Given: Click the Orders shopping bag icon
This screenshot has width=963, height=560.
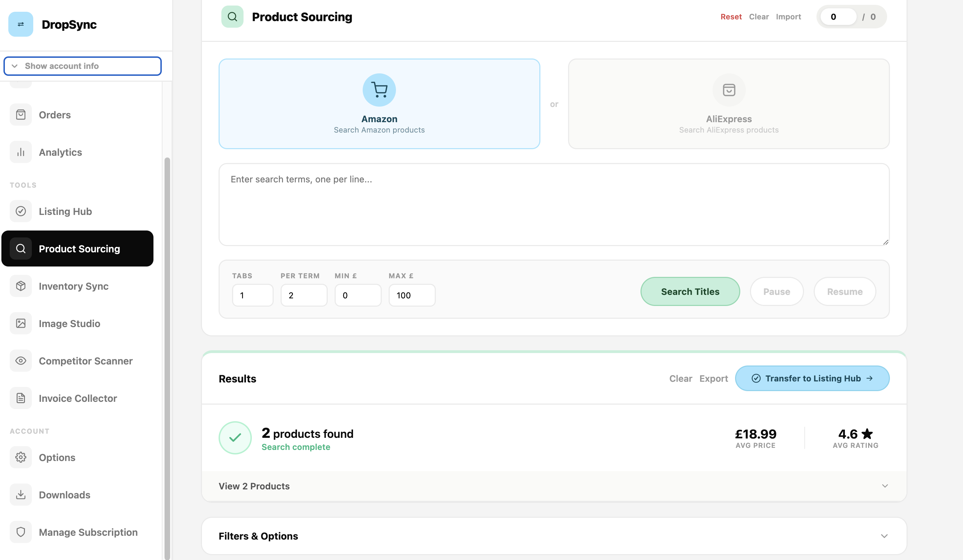Looking at the screenshot, I should [x=21, y=115].
